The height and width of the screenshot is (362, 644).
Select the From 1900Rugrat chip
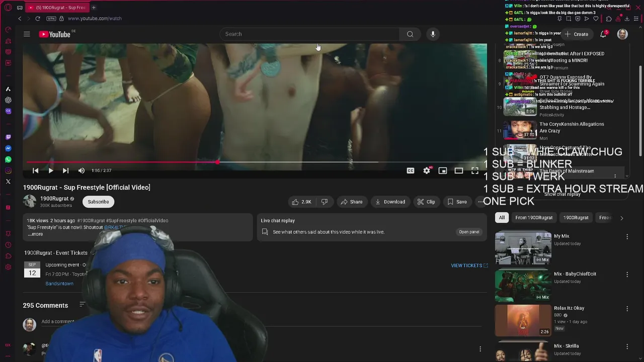(534, 218)
